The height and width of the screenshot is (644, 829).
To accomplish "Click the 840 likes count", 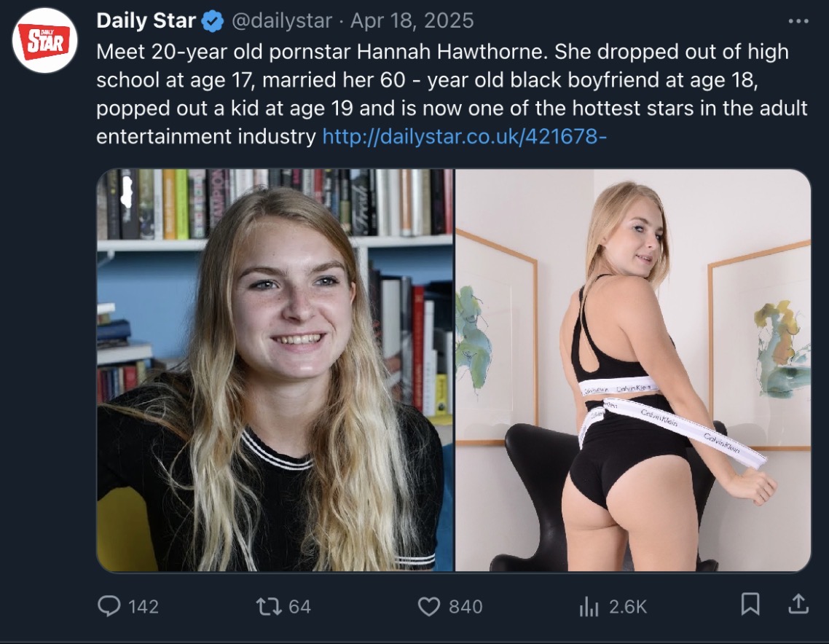I will (x=465, y=606).
